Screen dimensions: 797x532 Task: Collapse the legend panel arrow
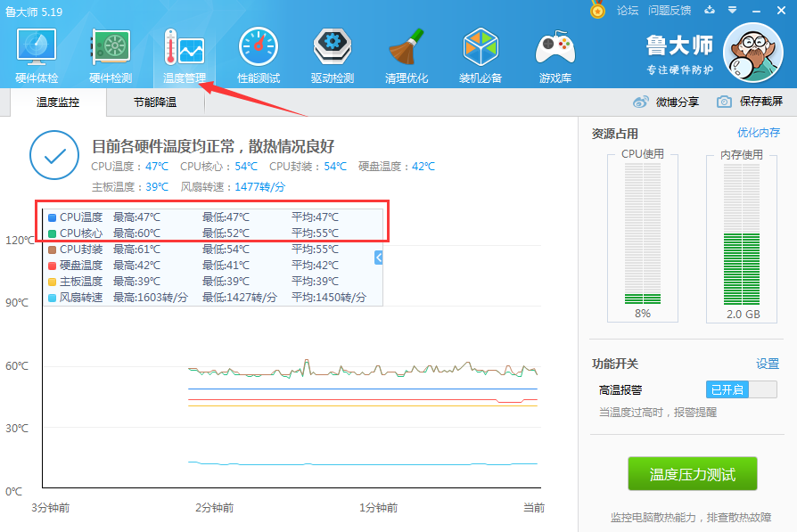point(378,258)
